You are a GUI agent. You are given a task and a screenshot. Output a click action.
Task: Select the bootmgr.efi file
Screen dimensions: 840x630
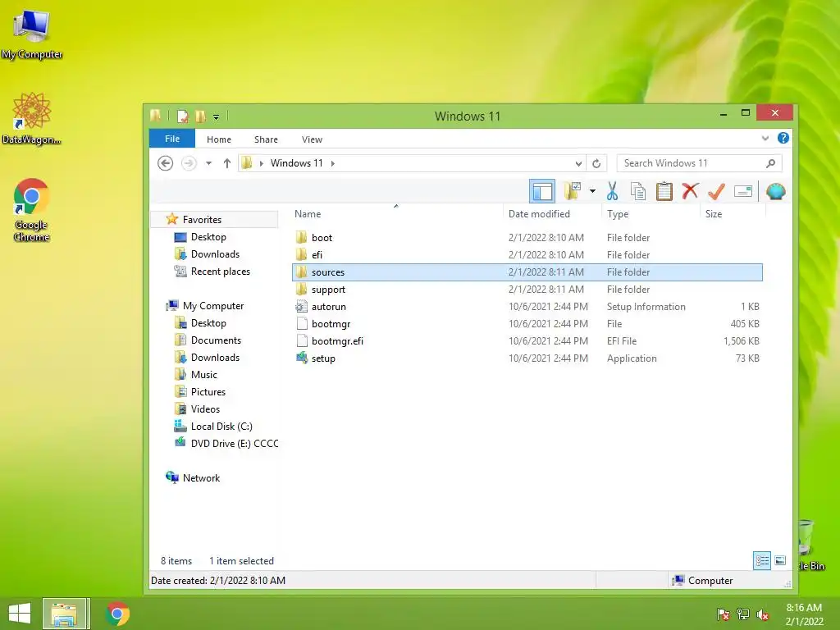(527, 340)
